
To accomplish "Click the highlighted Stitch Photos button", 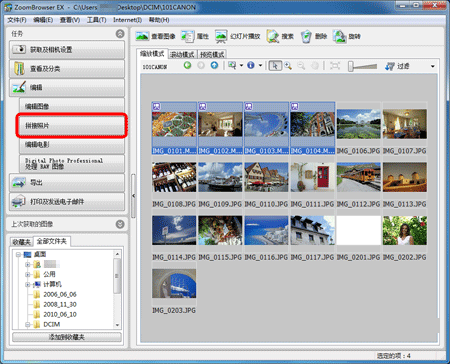I will (x=71, y=126).
